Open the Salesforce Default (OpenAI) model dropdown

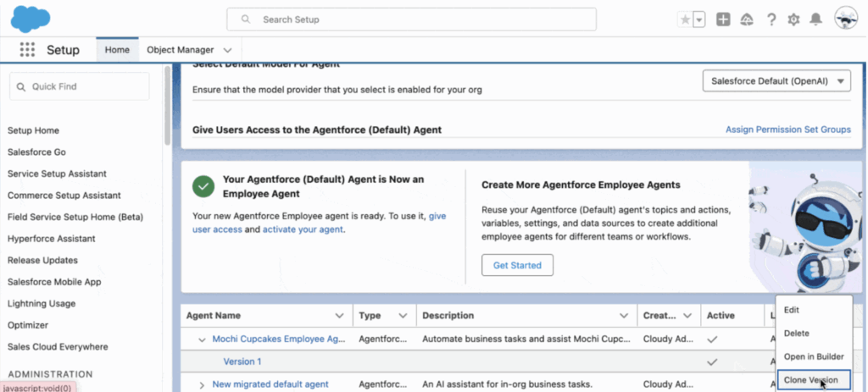(x=777, y=81)
